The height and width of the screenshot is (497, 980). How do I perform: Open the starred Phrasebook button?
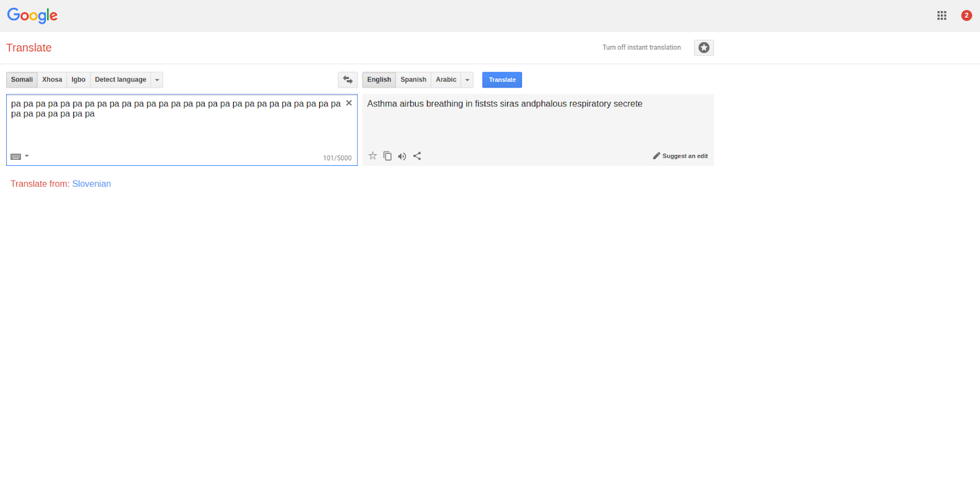click(x=704, y=48)
